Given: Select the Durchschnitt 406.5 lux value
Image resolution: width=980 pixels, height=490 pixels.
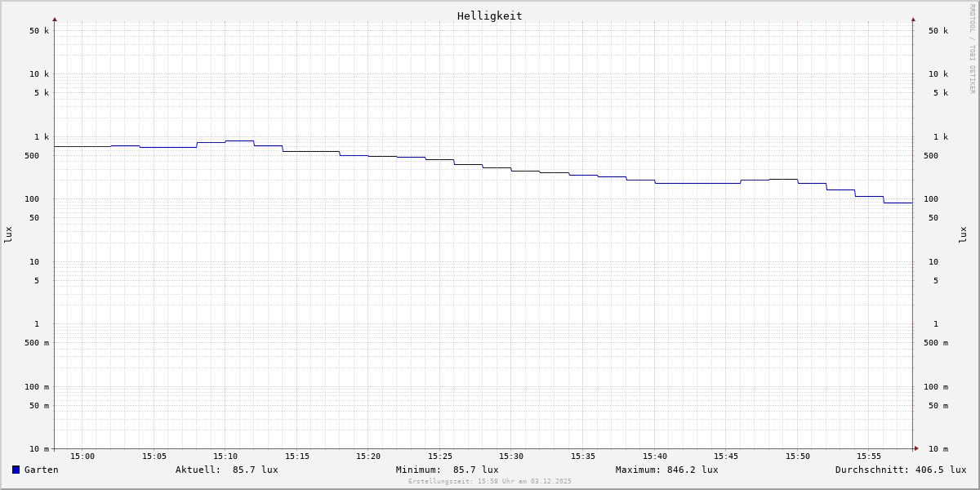Looking at the screenshot, I should click(940, 470).
